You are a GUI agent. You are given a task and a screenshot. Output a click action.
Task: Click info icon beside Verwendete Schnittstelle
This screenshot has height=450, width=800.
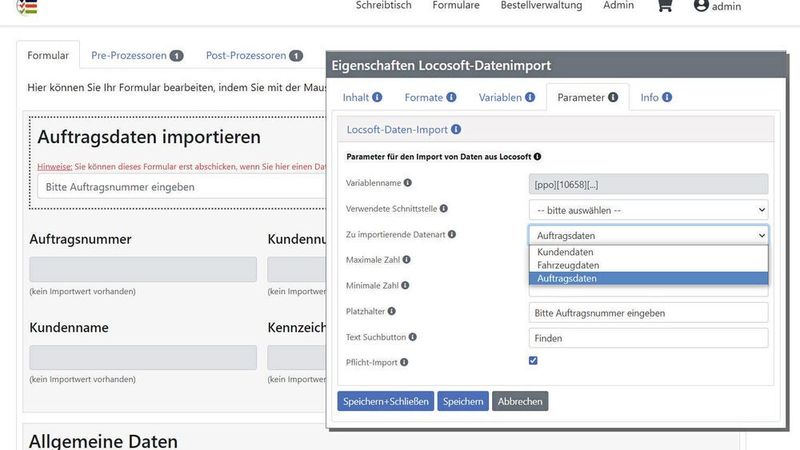pyautogui.click(x=444, y=208)
